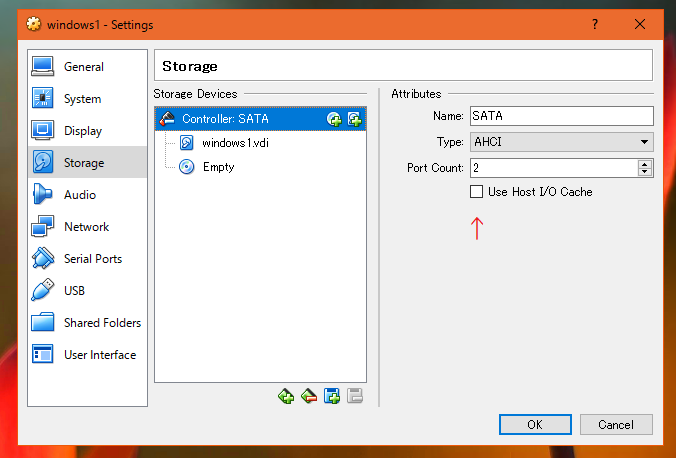Screen dimensions: 676x458
Task: Click the Display screen icon in sidebar
Action: click(43, 130)
